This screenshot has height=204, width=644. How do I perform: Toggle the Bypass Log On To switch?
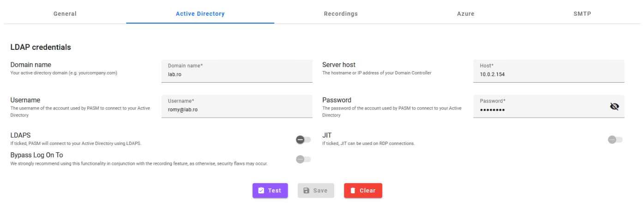(303, 159)
